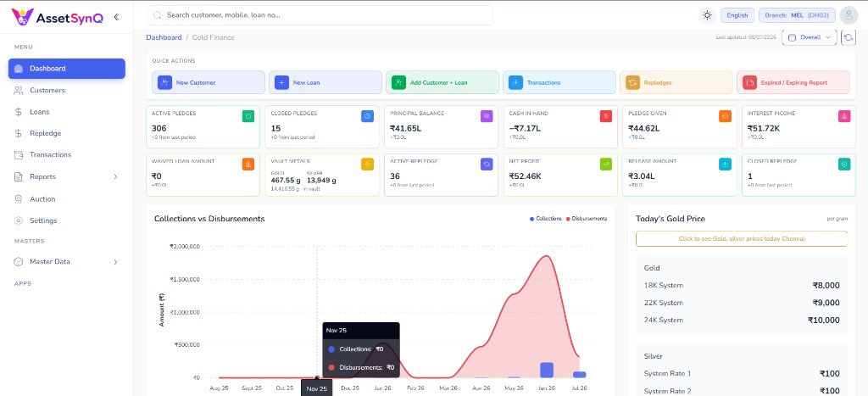Open Auction from the sidebar
This screenshot has width=868, height=396.
click(x=67, y=198)
